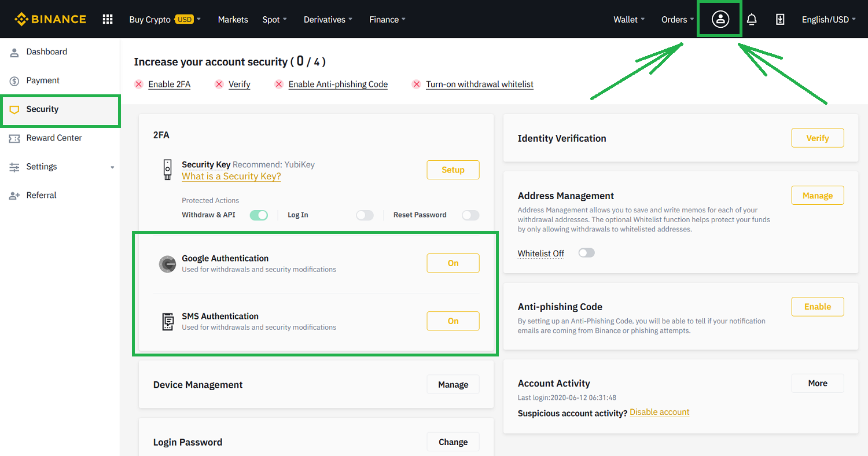The width and height of the screenshot is (868, 456).
Task: Expand the Finance dropdown menu
Action: (x=387, y=20)
